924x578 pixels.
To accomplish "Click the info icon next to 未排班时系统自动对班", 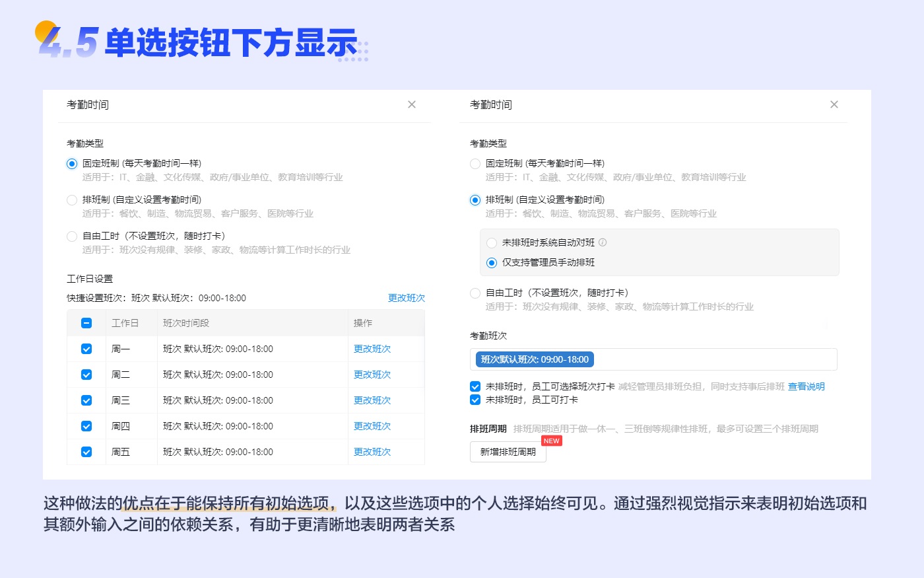I will click(x=603, y=242).
